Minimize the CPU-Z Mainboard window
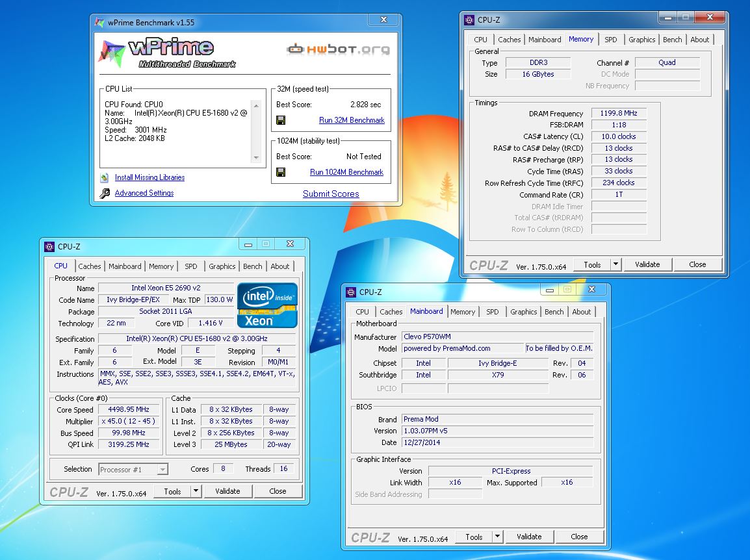Image resolution: width=750 pixels, height=560 pixels. point(550,290)
